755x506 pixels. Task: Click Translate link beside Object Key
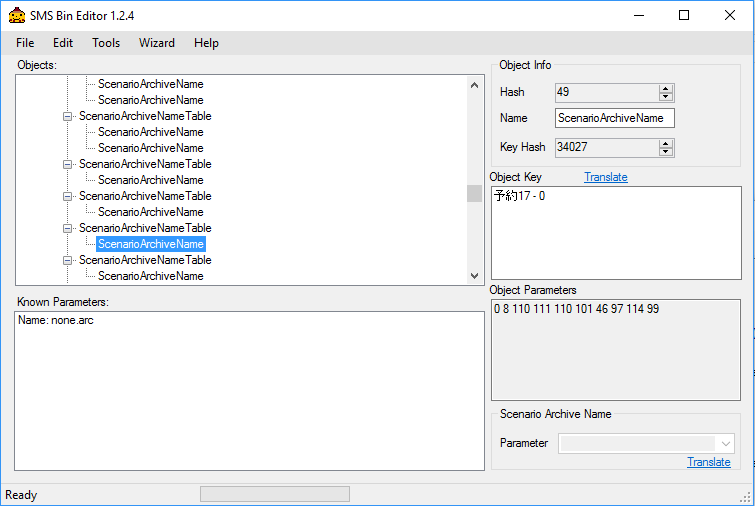[605, 177]
